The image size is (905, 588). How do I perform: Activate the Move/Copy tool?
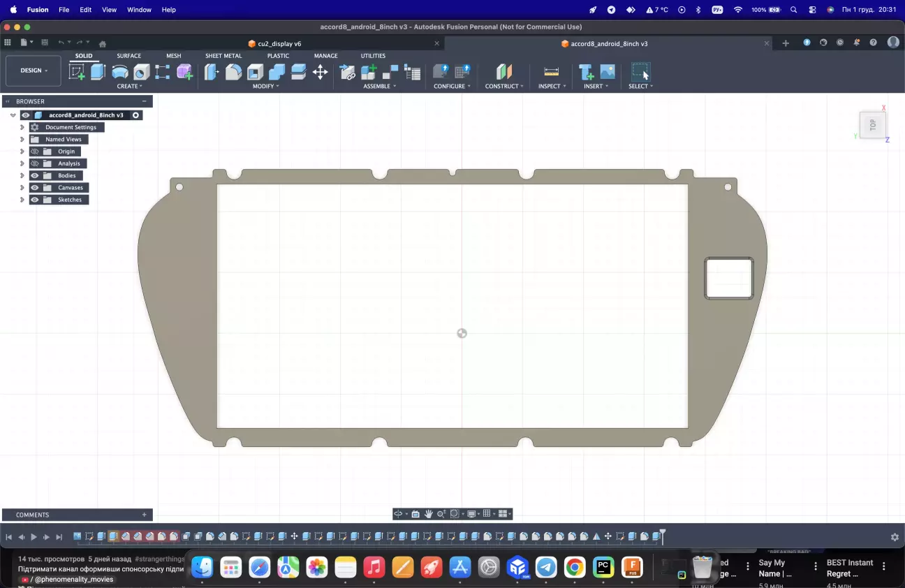tap(320, 72)
